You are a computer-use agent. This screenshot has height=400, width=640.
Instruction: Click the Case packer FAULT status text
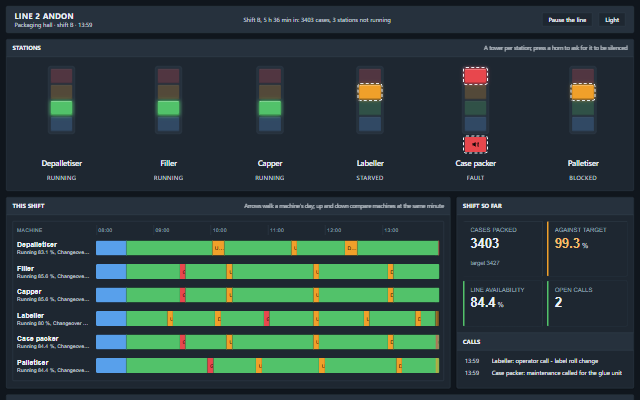[x=475, y=178]
